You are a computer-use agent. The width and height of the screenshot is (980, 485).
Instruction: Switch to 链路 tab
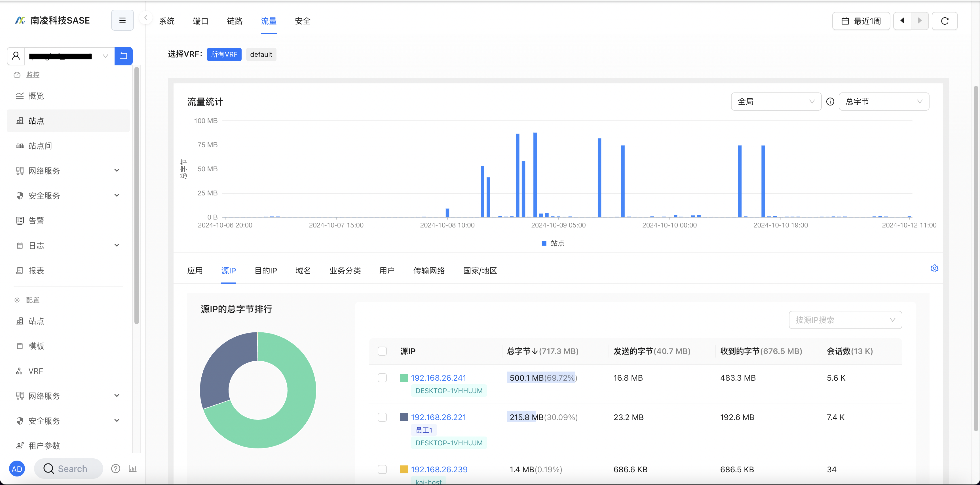[x=235, y=21]
